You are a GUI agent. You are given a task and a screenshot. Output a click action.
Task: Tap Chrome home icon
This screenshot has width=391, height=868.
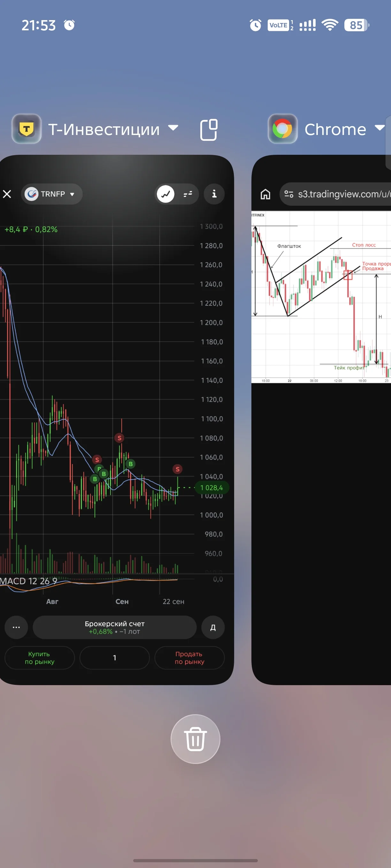coord(265,194)
